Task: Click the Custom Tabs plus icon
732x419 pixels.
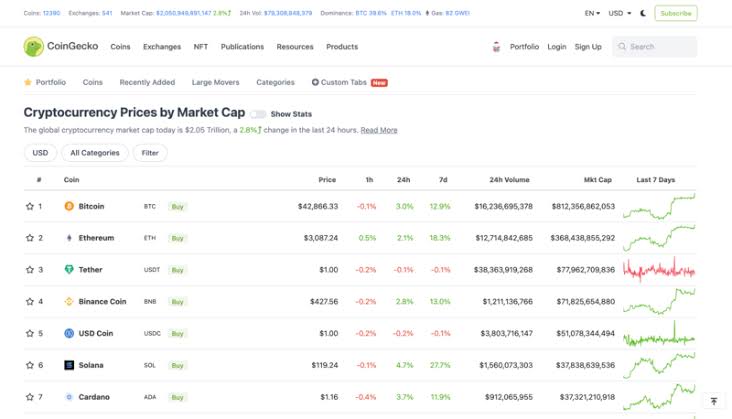Action: (x=315, y=82)
